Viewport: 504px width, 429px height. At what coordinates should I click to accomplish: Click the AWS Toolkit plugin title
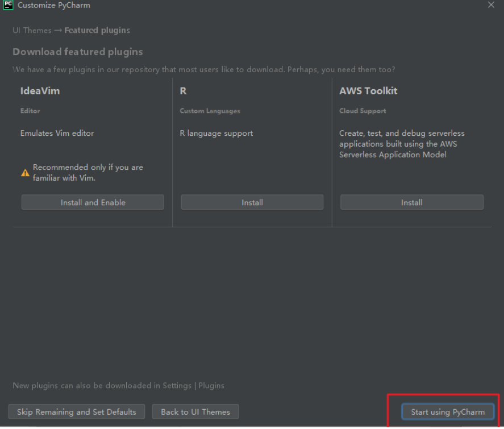368,91
